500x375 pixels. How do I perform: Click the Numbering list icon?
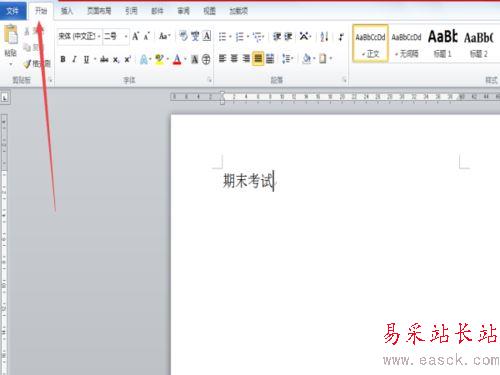point(240,36)
